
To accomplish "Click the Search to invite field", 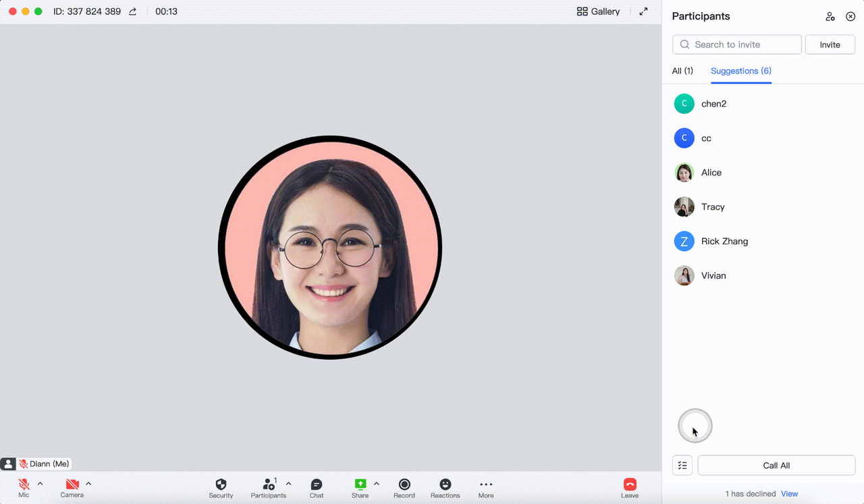I will (x=736, y=44).
